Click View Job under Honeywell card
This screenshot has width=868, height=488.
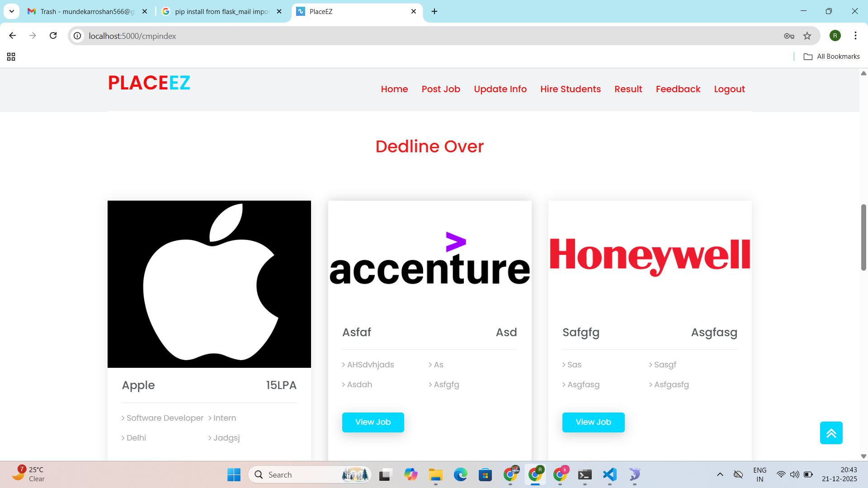point(593,422)
